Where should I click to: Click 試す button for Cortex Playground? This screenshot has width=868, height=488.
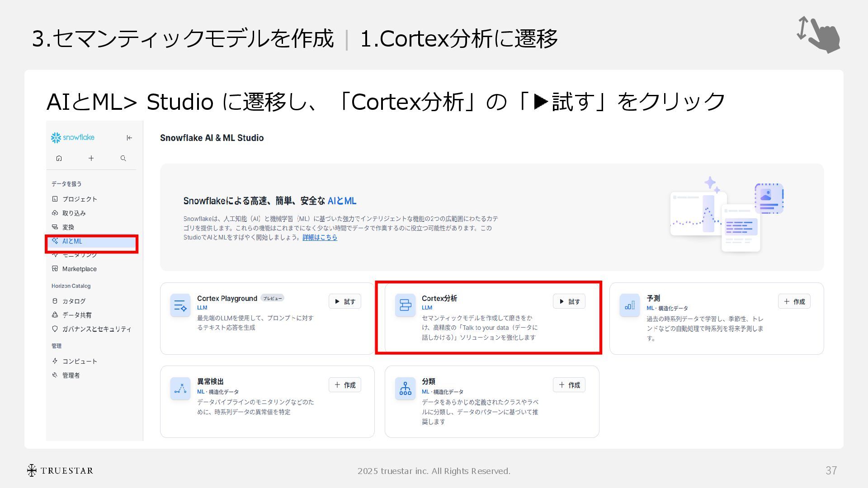344,301
